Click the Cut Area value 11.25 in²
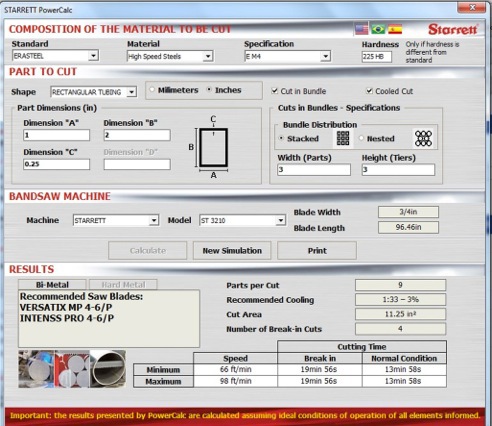This screenshot has width=492, height=426. (400, 314)
